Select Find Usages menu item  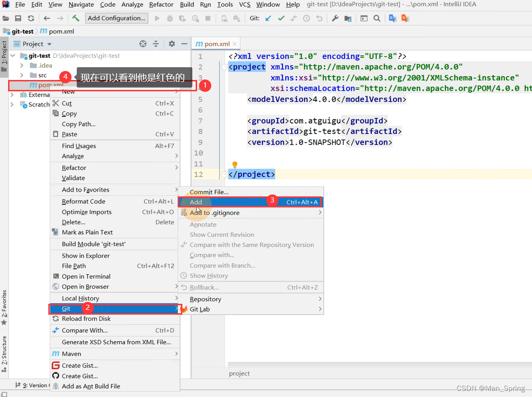[115, 146]
